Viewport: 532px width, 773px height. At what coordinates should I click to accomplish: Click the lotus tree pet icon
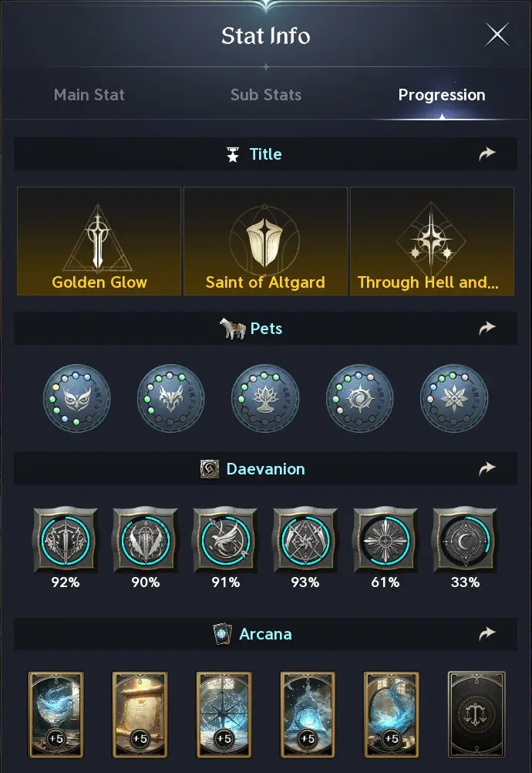pos(265,399)
